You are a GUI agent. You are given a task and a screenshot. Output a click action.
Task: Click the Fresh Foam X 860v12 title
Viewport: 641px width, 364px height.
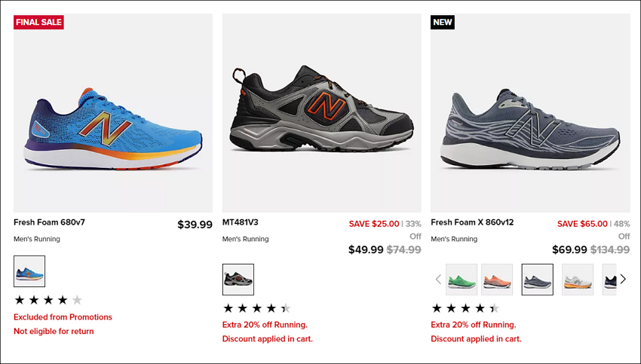coord(472,222)
